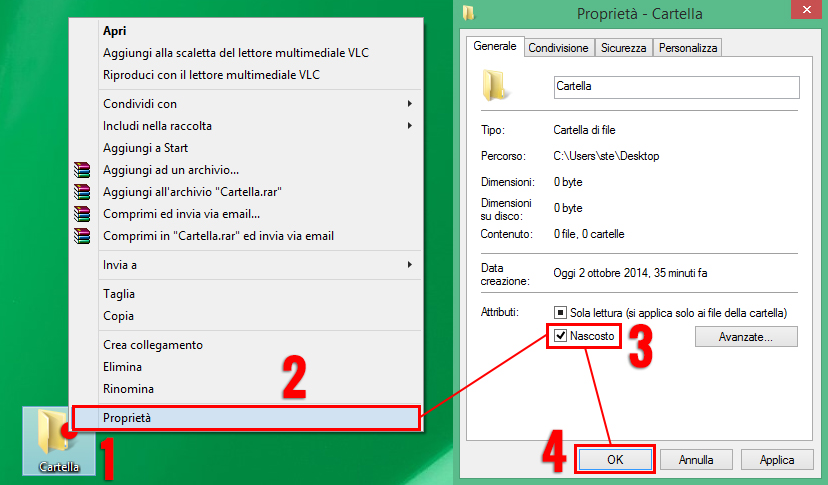Screen dimensions: 828x485
Task: Open the Sicurezza tab
Action: (x=623, y=48)
